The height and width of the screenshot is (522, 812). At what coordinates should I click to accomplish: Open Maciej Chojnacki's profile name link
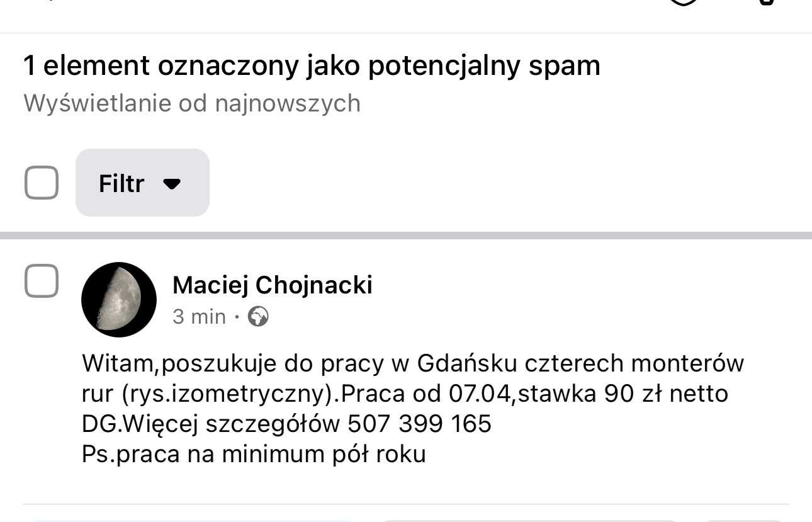point(272,285)
